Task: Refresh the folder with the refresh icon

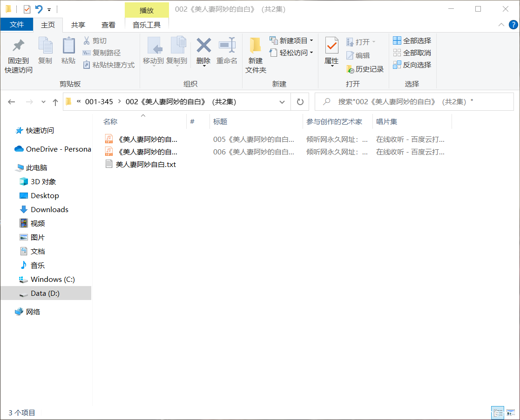Action: point(300,101)
